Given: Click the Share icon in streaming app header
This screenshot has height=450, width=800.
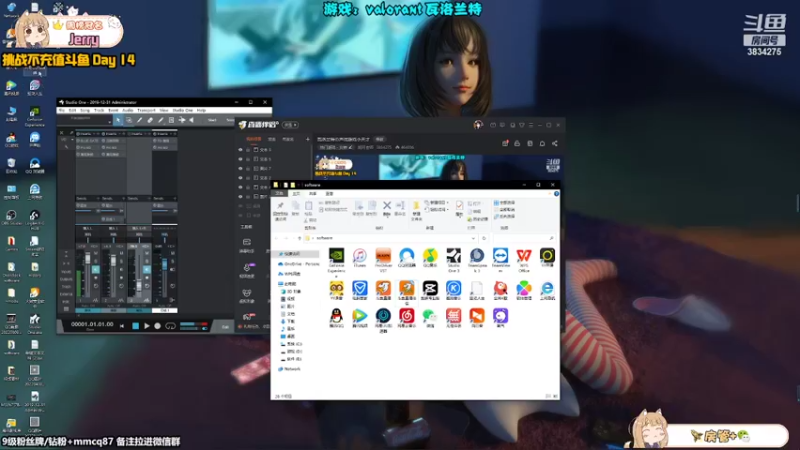Looking at the screenshot, I should tap(555, 143).
